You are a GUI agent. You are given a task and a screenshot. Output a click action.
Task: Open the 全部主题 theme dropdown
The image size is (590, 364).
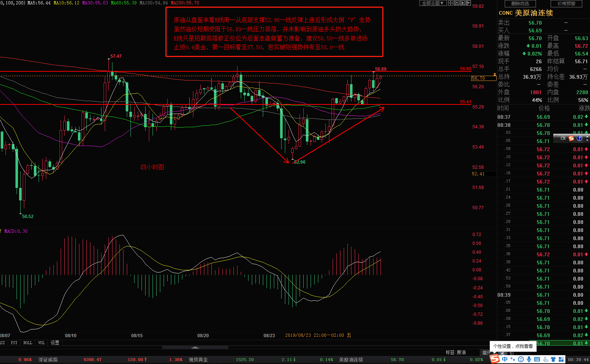click(433, 3)
